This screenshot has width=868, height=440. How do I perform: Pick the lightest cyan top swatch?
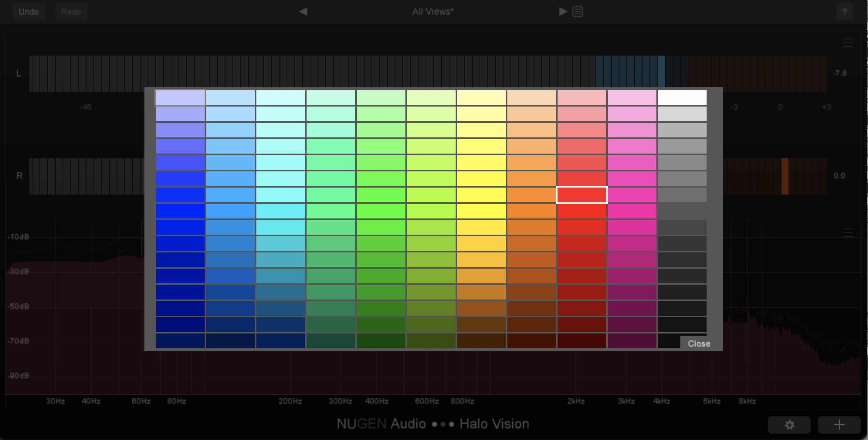pyautogui.click(x=280, y=98)
